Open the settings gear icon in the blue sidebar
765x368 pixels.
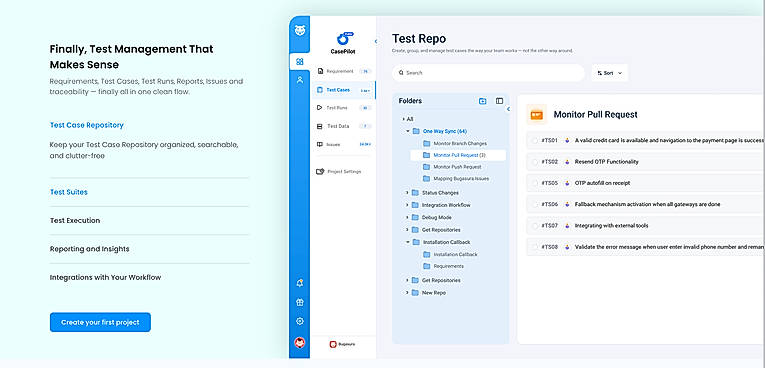coord(300,321)
